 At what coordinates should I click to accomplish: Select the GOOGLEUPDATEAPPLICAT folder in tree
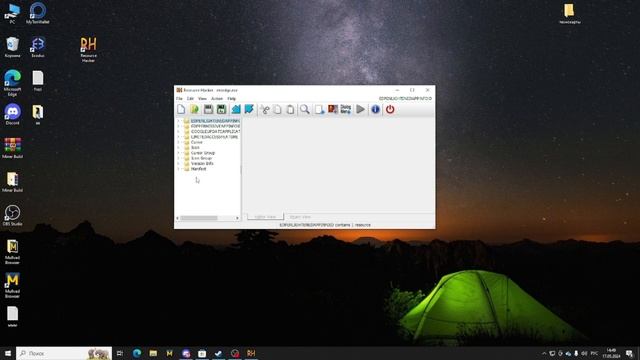pos(215,132)
